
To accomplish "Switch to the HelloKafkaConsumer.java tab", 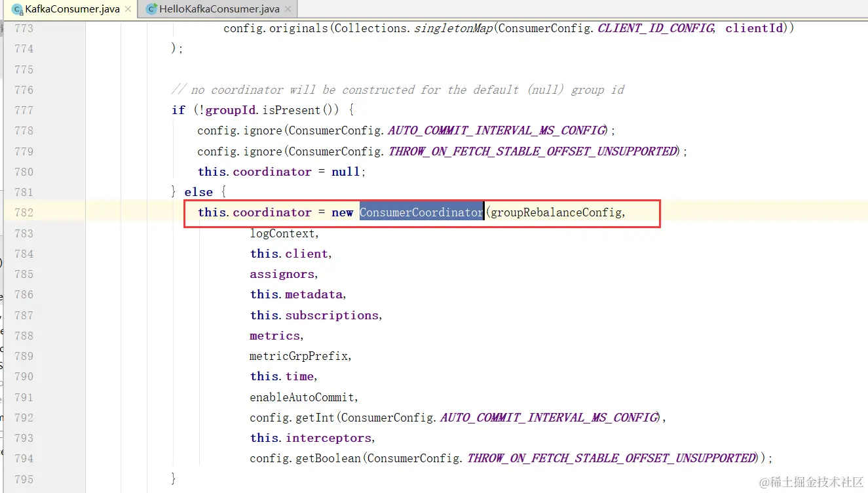I will point(219,9).
